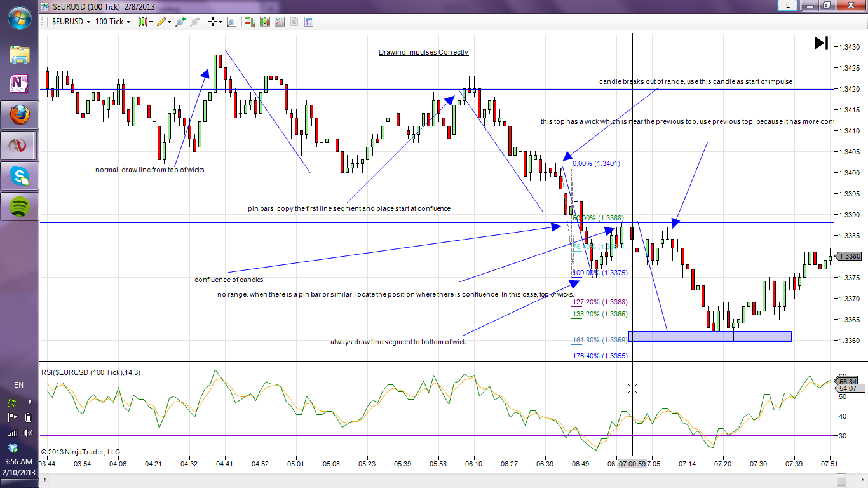The height and width of the screenshot is (488, 868).
Task: Click the dollar sign Strategies icon
Action: point(294,22)
